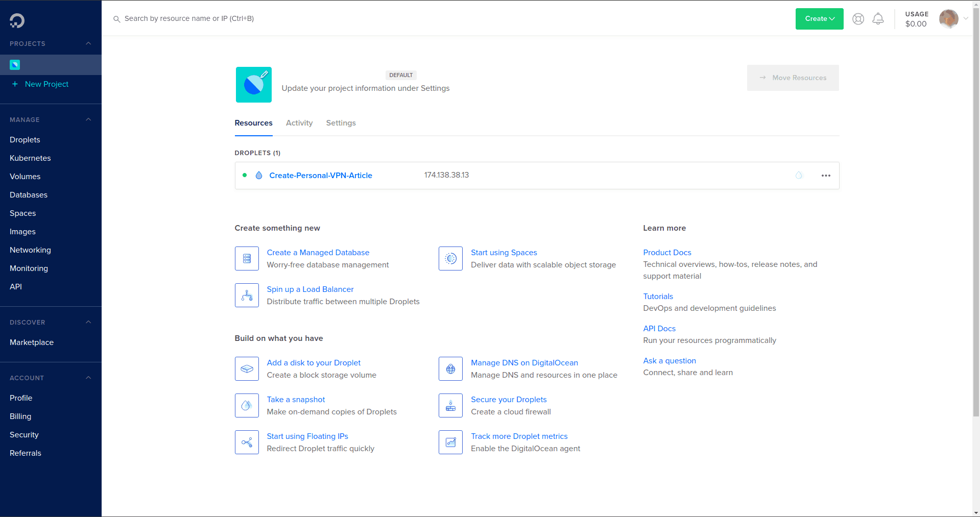980x517 pixels.
Task: Open the Product Docs link
Action: (x=667, y=253)
